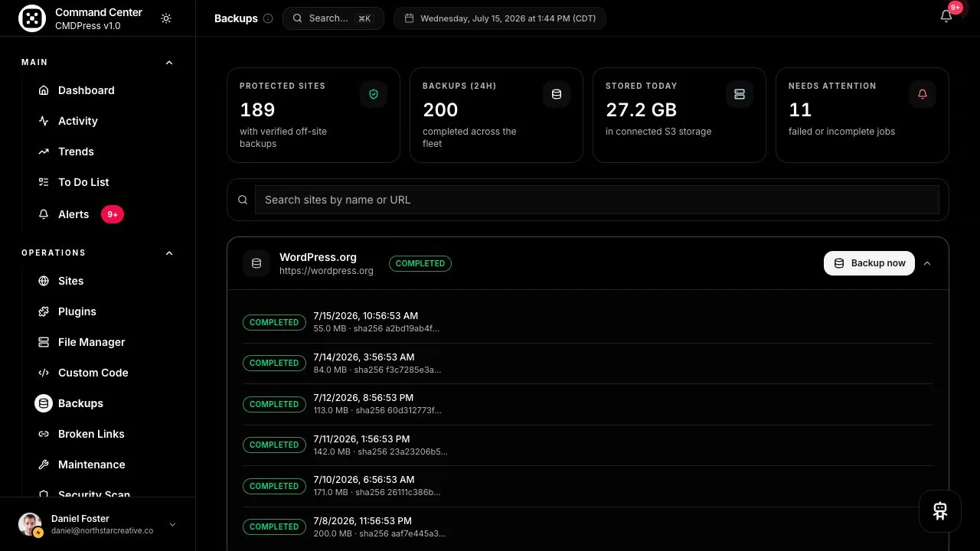
Task: Click the Broken Links chain icon
Action: (44, 434)
